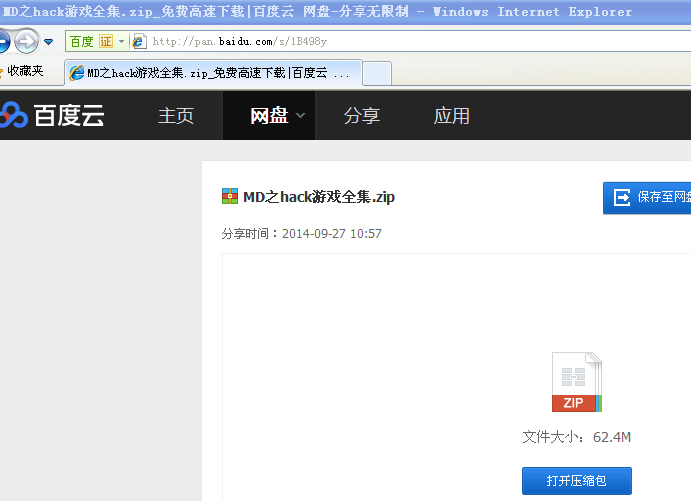Click the 百度云 logo
The width and height of the screenshot is (691, 501).
(52, 115)
